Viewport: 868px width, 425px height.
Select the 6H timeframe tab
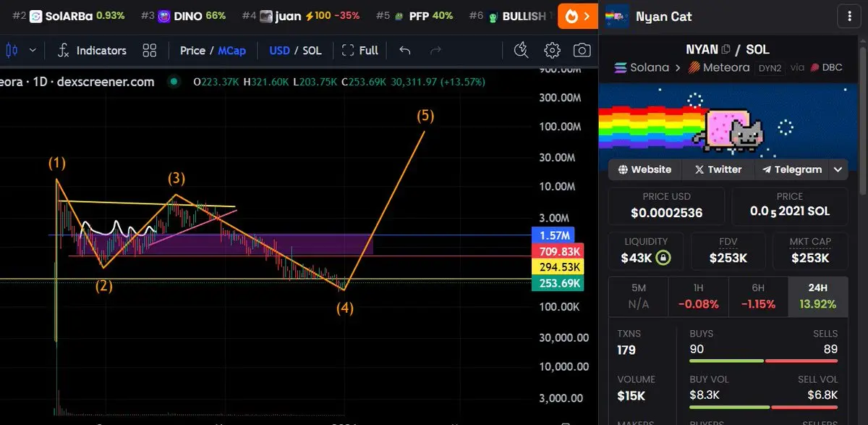tap(758, 297)
